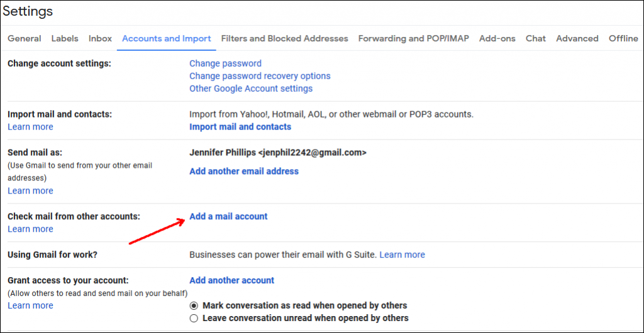Screen dimensions: 644x333
Task: Switch to the Chat tab
Action: pos(536,38)
